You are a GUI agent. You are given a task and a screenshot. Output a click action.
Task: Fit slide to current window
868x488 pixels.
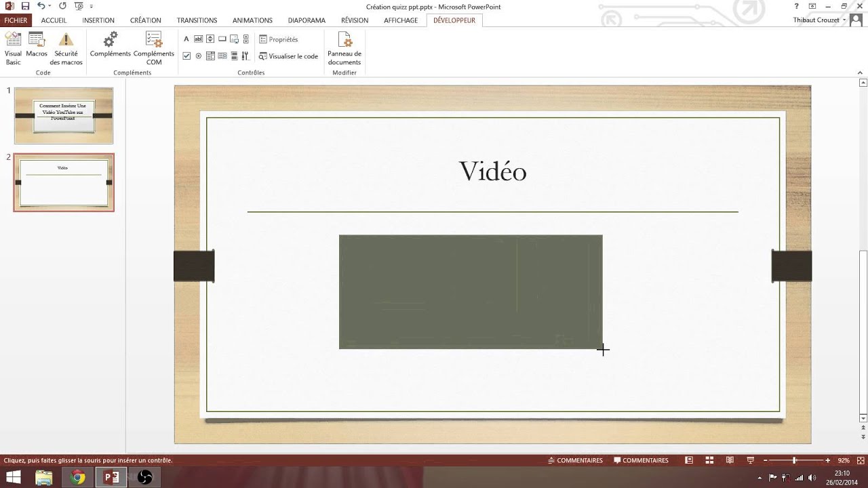860,460
